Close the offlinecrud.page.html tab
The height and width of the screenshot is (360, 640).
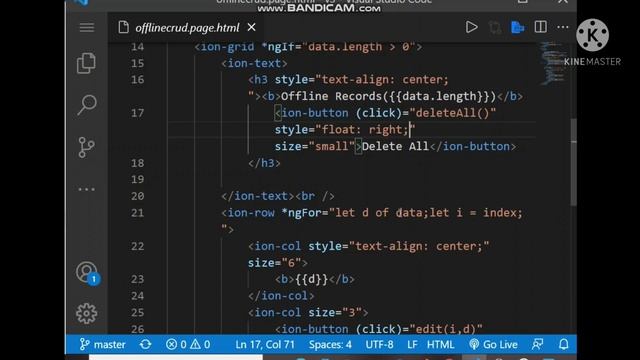point(251,27)
